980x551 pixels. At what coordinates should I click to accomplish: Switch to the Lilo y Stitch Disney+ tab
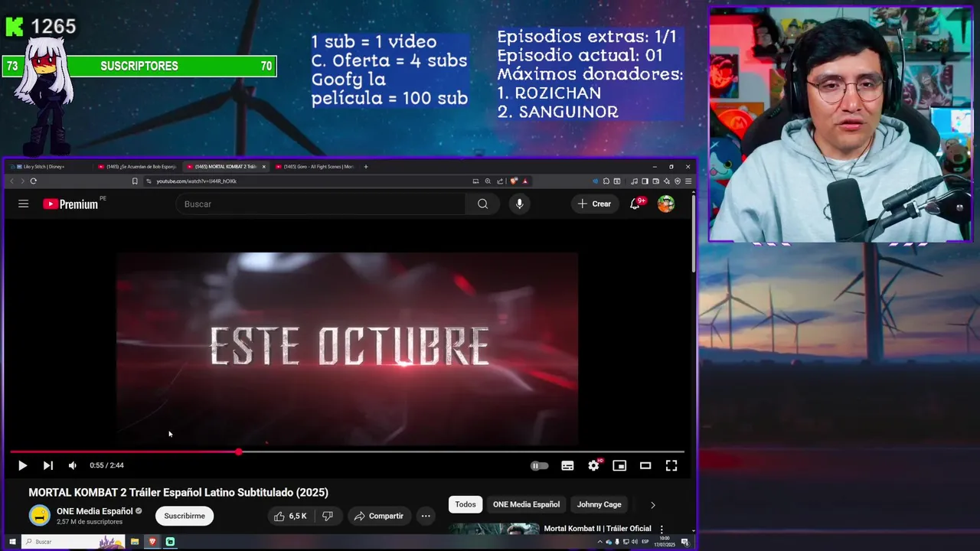coord(44,166)
